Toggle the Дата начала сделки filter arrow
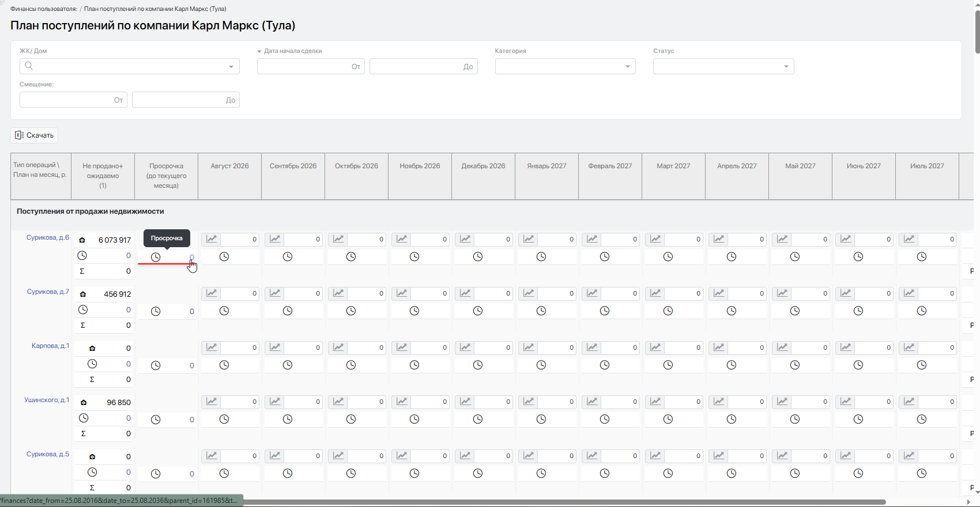Image resolution: width=980 pixels, height=507 pixels. click(x=259, y=51)
